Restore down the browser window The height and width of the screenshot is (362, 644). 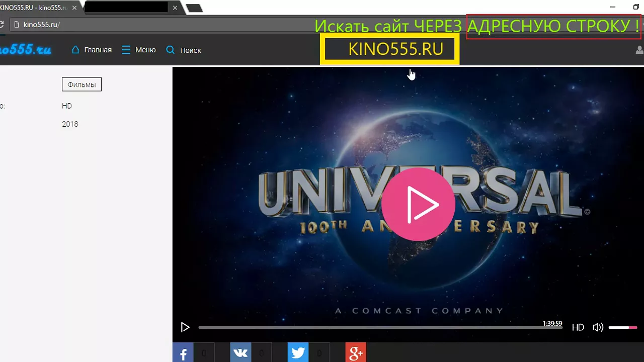(x=636, y=7)
